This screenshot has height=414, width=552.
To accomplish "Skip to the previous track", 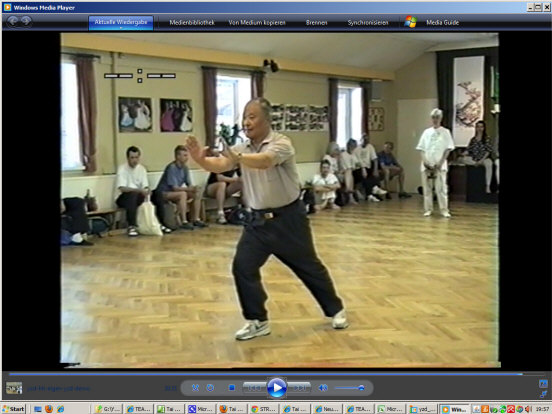I will tap(255, 388).
